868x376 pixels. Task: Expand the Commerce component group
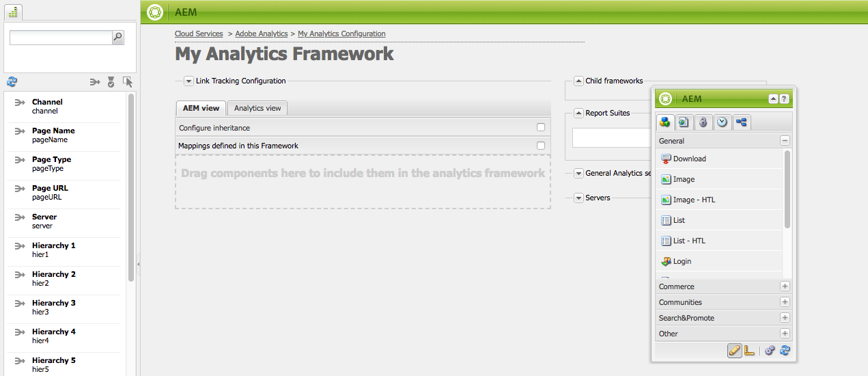tap(785, 286)
